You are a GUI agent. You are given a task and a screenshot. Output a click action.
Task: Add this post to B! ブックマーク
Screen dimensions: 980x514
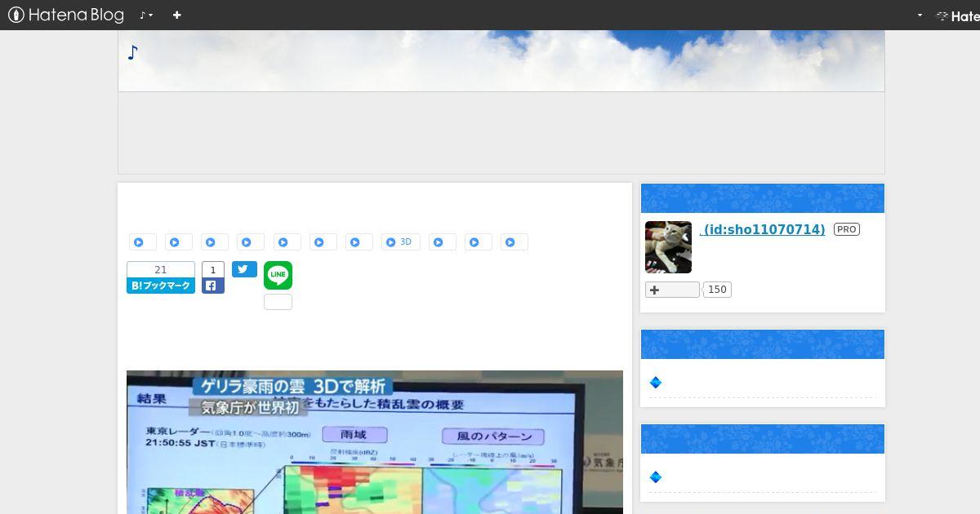(x=161, y=286)
